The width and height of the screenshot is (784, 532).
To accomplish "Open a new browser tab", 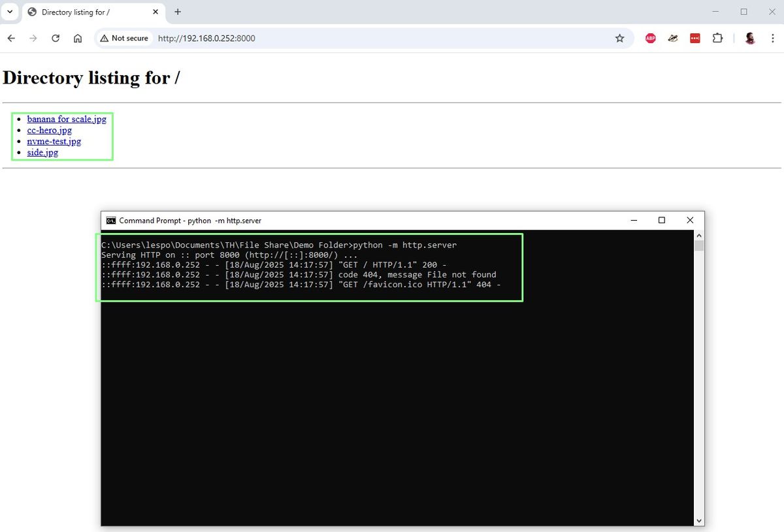I will coord(177,11).
